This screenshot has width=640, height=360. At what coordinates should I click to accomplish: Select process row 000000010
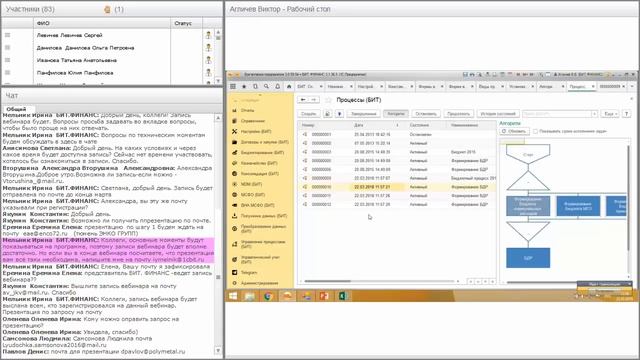pos(397,187)
